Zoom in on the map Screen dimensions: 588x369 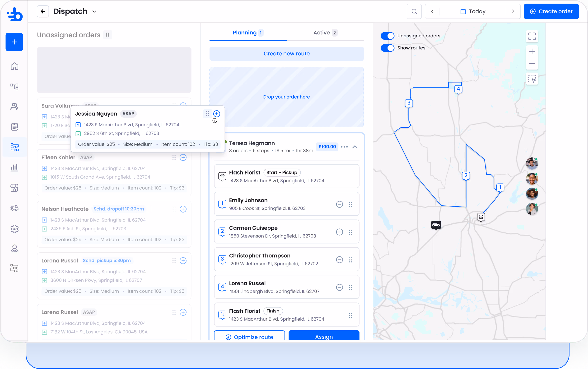[x=532, y=52]
